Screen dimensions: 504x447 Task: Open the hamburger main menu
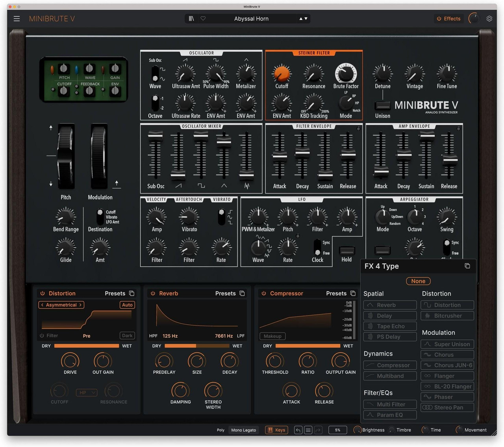point(17,19)
